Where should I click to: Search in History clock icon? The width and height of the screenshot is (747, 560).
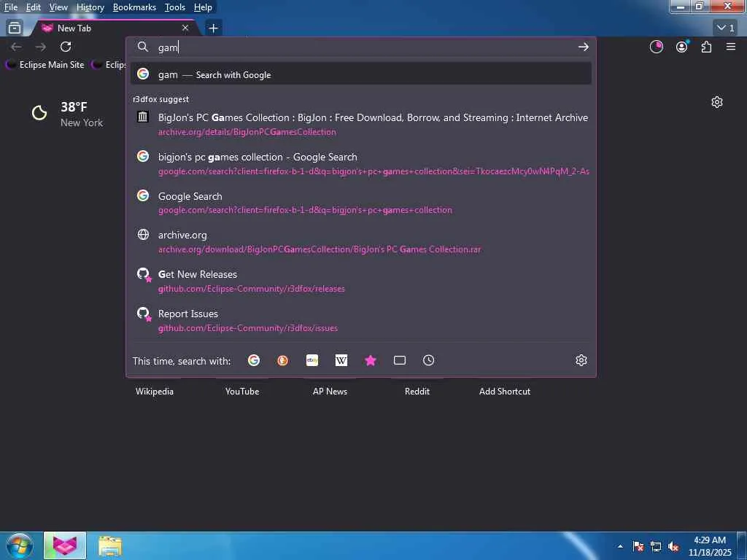(x=428, y=360)
